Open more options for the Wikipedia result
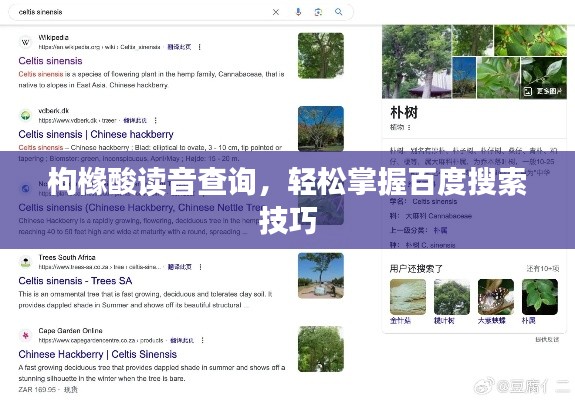Viewport: 575px width, 400px height. [199, 47]
